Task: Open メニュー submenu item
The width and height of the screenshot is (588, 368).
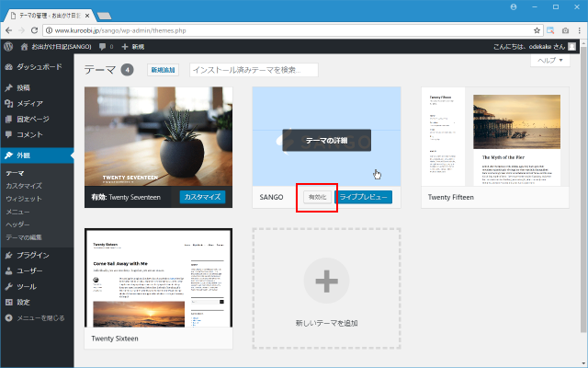Action: [x=17, y=212]
